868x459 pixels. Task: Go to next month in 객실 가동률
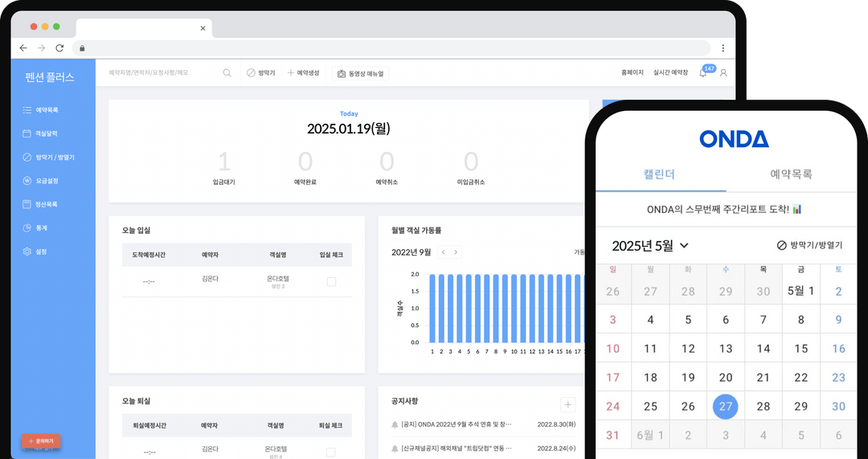[456, 252]
